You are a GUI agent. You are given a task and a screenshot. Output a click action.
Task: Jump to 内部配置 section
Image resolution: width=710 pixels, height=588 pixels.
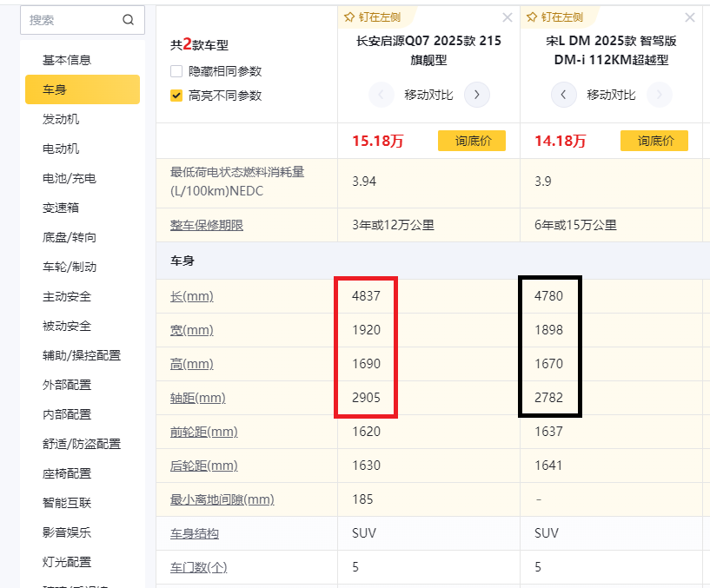(67, 414)
